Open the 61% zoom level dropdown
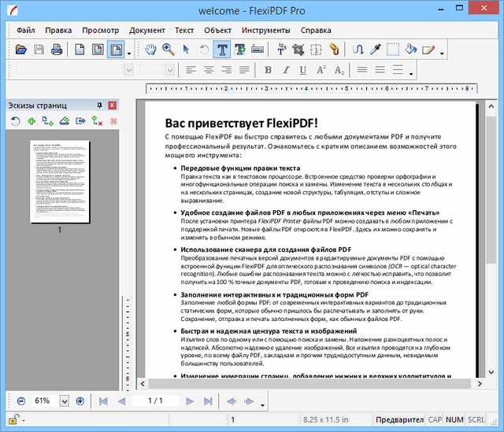This screenshot has height=432, width=504. (x=65, y=401)
